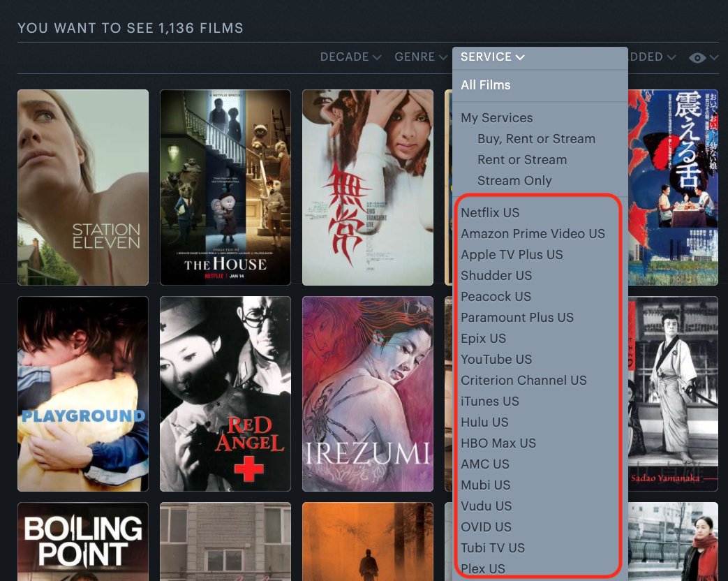Open the Japanese butterfly poster in the top row
728x581 pixels.
click(x=674, y=187)
